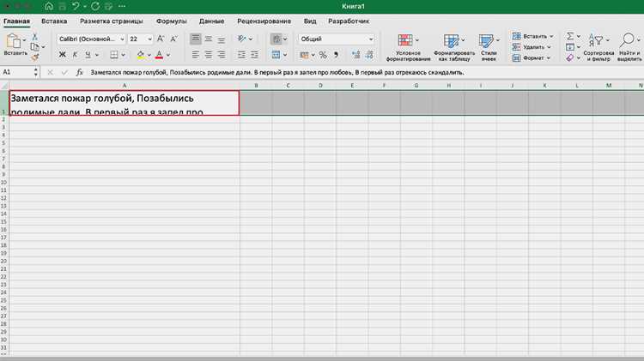The image size is (644, 361).
Task: Apply red font color to text
Action: [160, 55]
